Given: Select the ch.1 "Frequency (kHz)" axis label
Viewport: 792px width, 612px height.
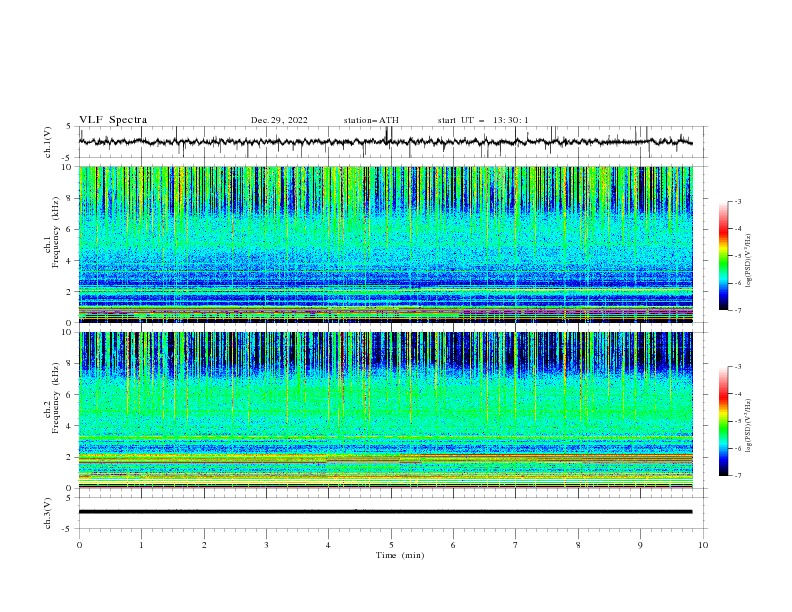Looking at the screenshot, I should [x=56, y=232].
